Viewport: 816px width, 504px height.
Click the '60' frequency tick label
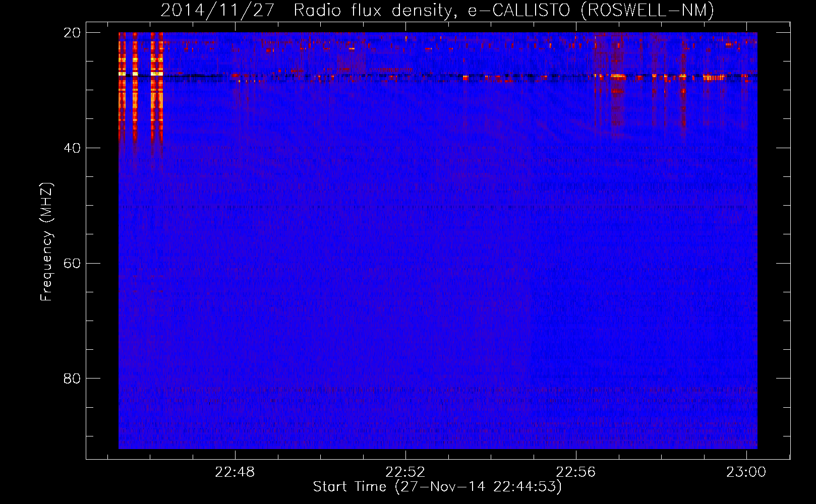tap(72, 264)
